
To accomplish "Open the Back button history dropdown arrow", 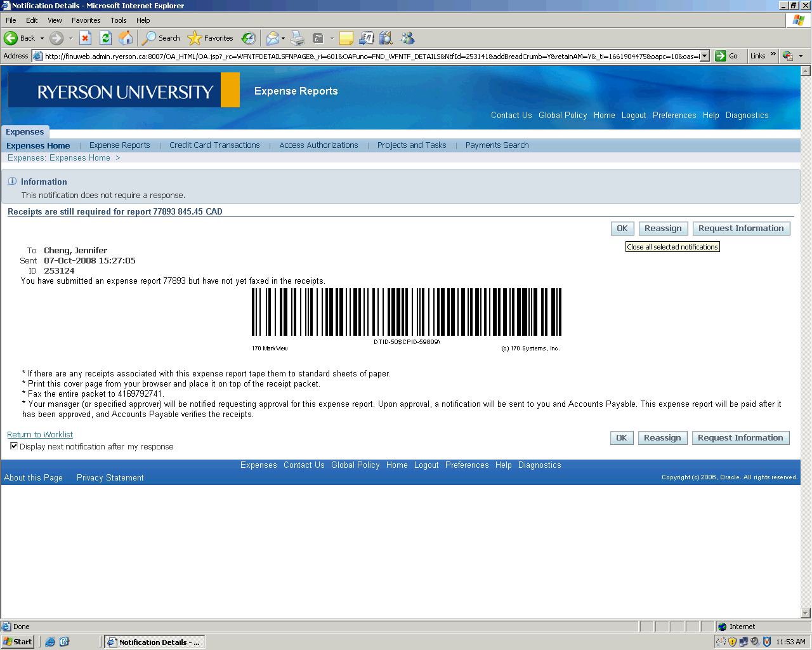I will pyautogui.click(x=43, y=38).
